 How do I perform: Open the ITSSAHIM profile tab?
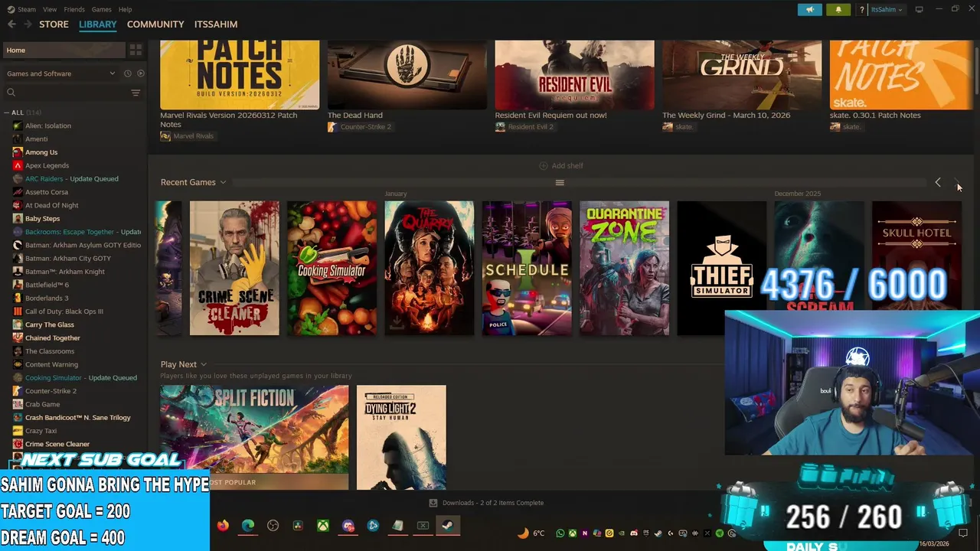click(216, 24)
